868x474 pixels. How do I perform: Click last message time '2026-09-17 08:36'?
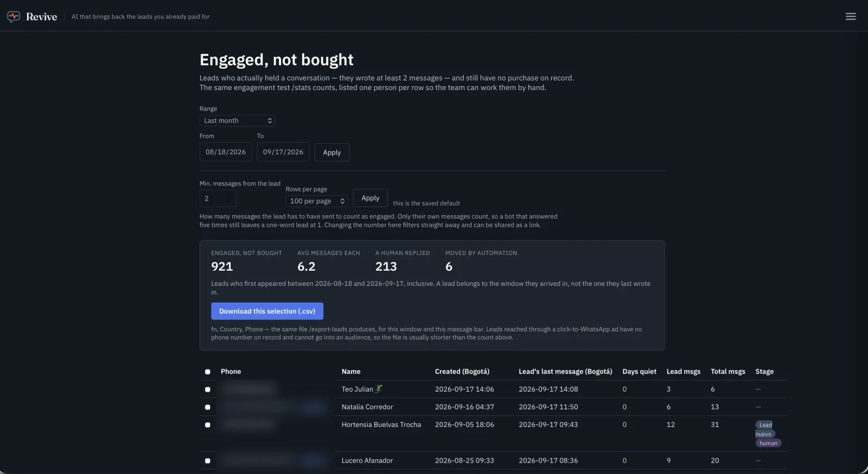548,460
